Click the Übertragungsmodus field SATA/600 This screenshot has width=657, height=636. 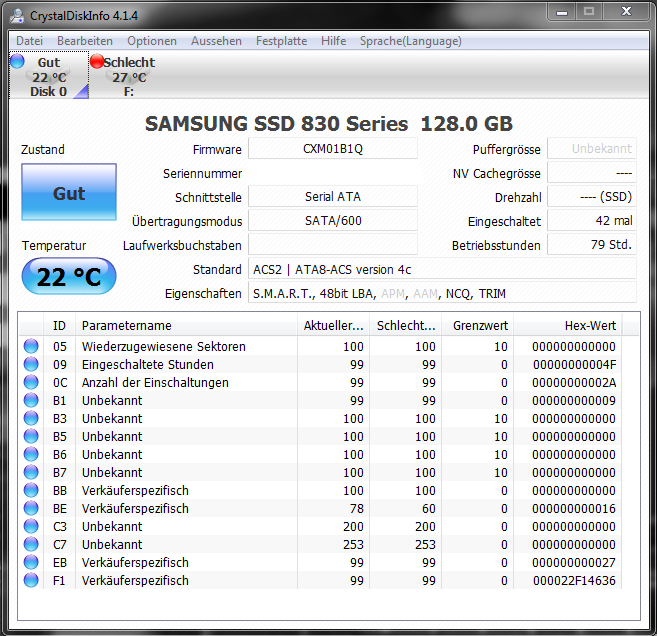333,221
